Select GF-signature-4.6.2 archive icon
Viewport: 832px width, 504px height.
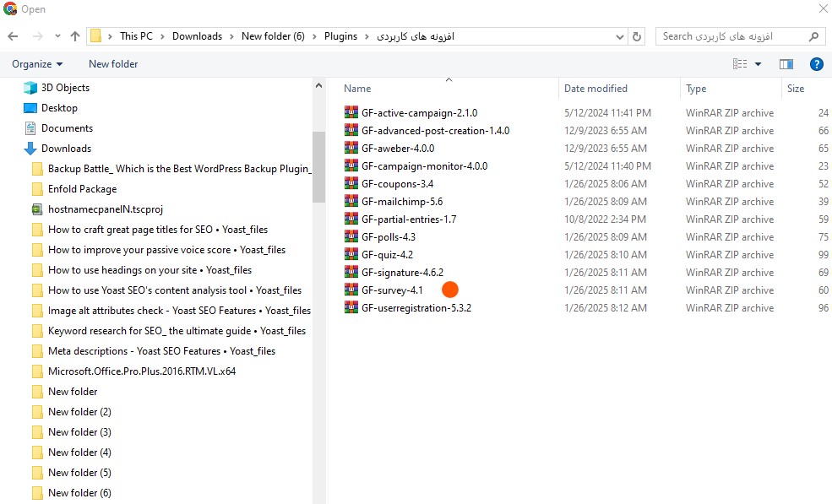(351, 272)
